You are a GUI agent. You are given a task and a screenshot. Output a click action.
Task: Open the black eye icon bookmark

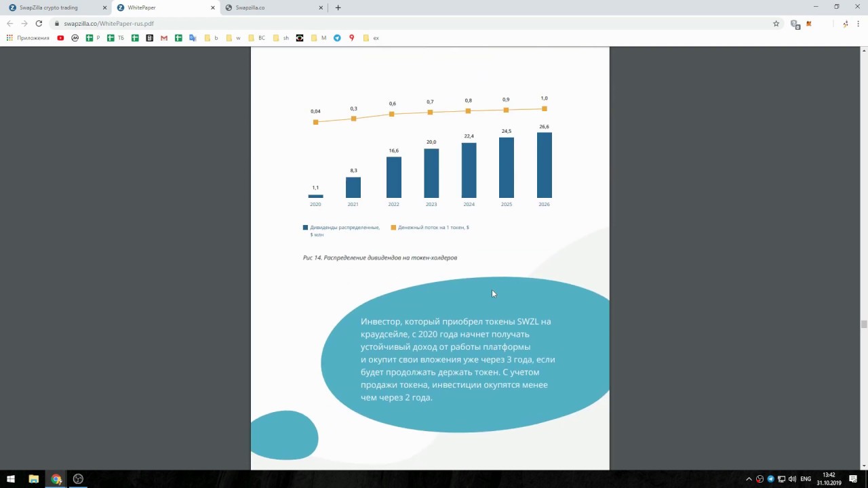click(300, 38)
